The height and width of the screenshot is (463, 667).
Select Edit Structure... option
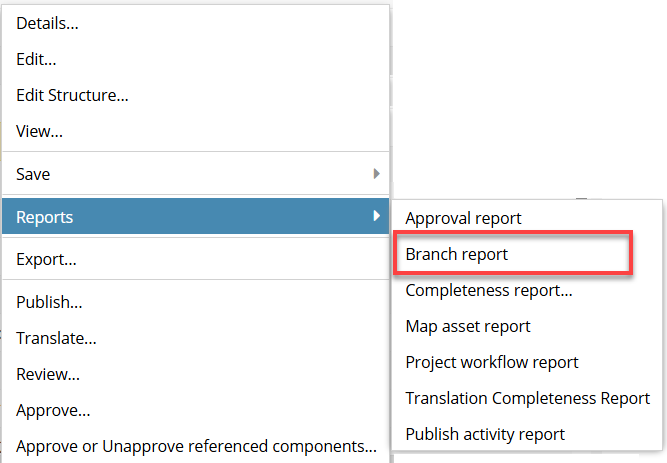(x=195, y=95)
